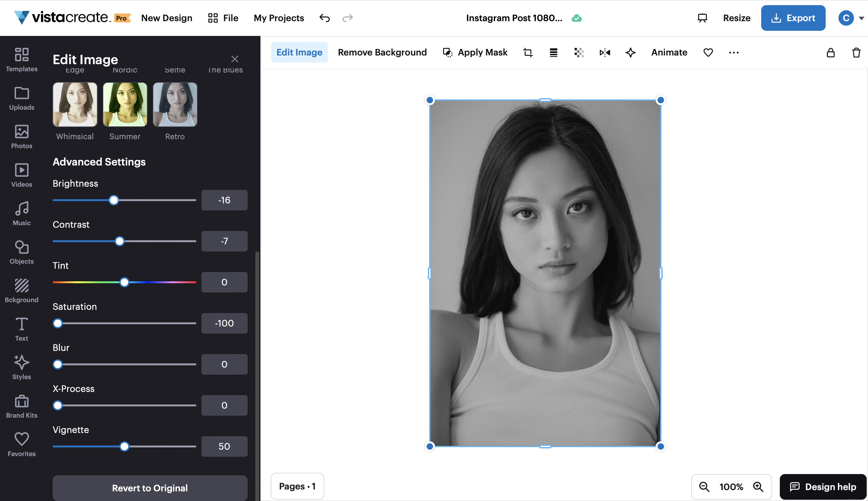The width and height of the screenshot is (868, 501).
Task: Flip the selected image horizontally
Action: [x=605, y=52]
